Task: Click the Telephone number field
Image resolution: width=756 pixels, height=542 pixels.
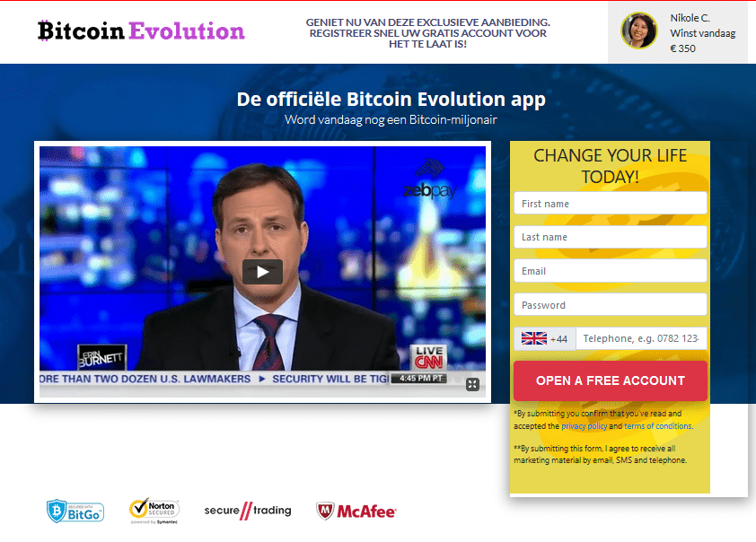Action: [x=641, y=338]
